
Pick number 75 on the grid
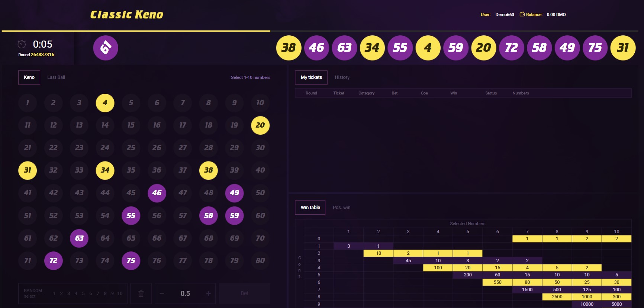131,261
